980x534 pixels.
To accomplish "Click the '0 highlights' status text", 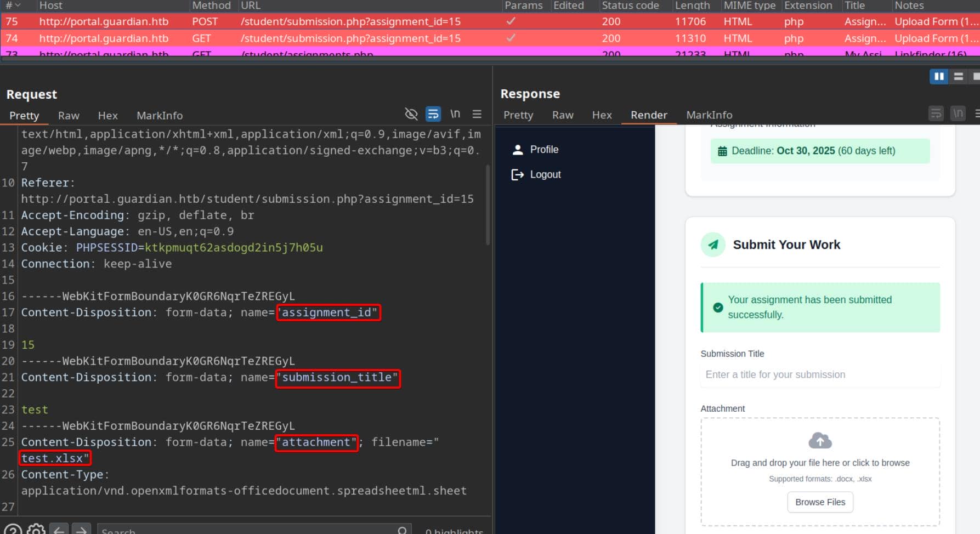I will 454,531.
